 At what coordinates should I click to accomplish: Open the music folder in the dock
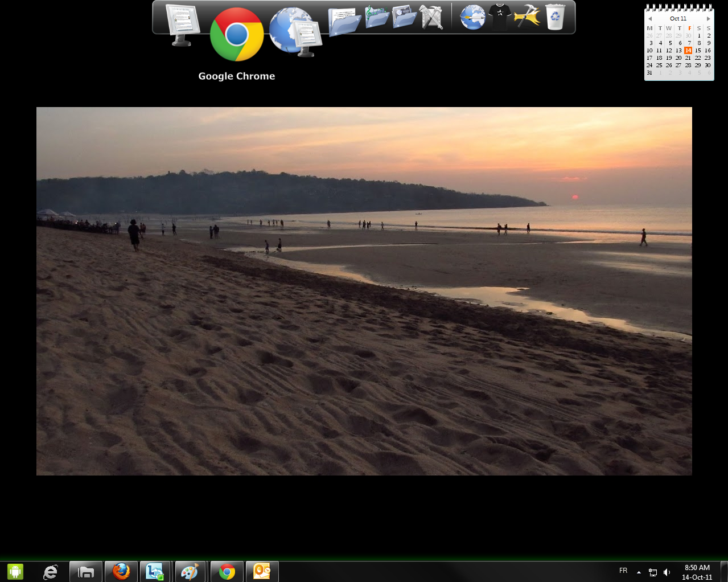click(376, 17)
